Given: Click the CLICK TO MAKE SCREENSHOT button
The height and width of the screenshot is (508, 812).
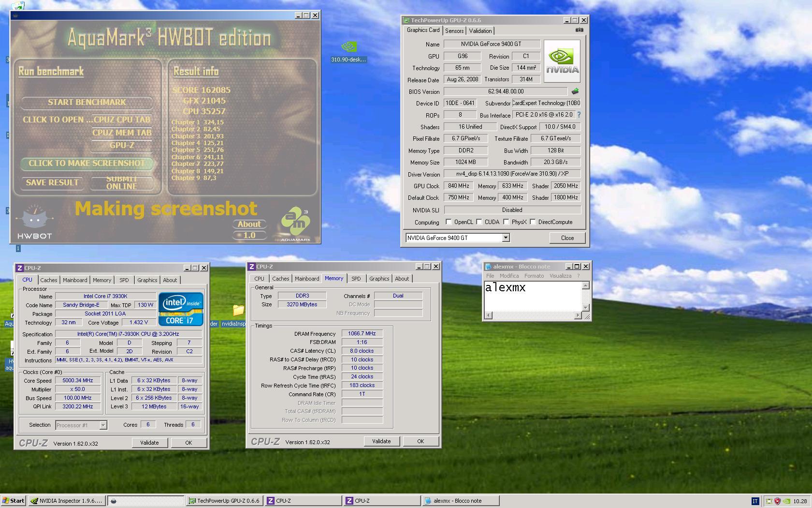Looking at the screenshot, I should pos(87,163).
